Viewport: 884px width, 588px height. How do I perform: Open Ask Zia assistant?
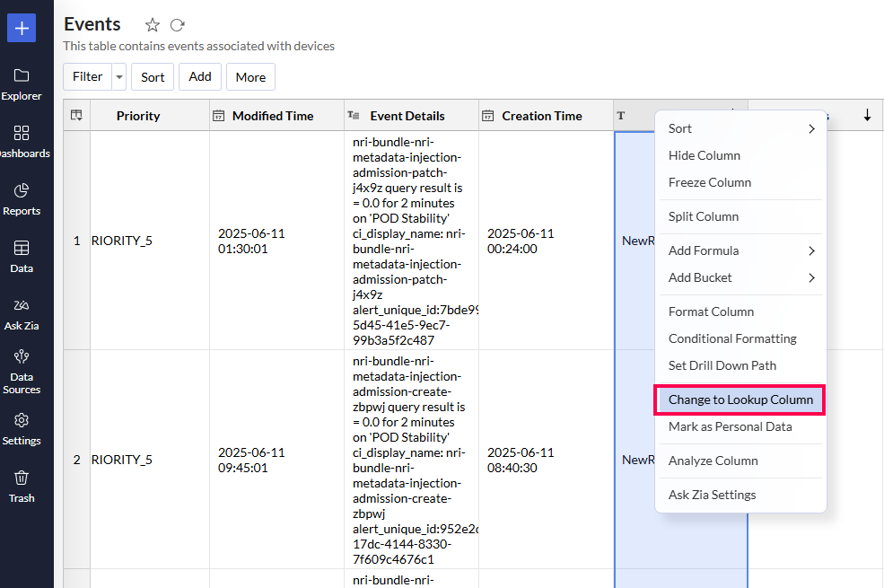[22, 313]
